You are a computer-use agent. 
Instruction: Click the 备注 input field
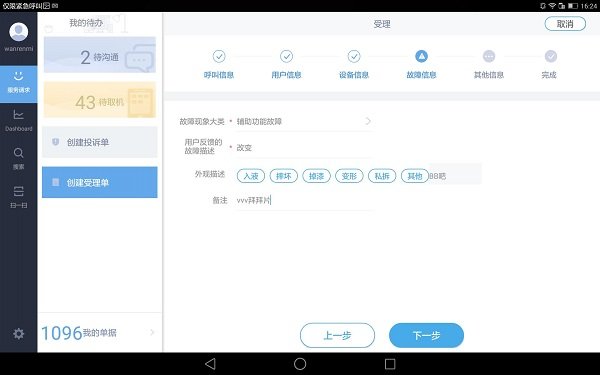click(x=304, y=200)
